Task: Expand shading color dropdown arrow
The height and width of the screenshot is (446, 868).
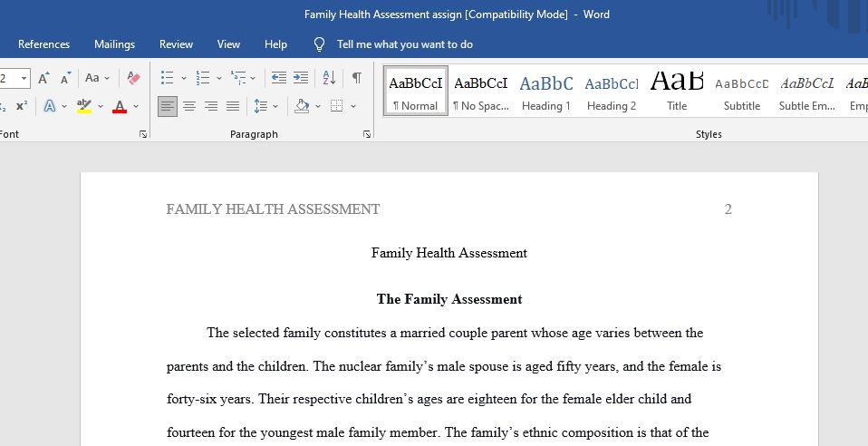Action: (x=318, y=106)
